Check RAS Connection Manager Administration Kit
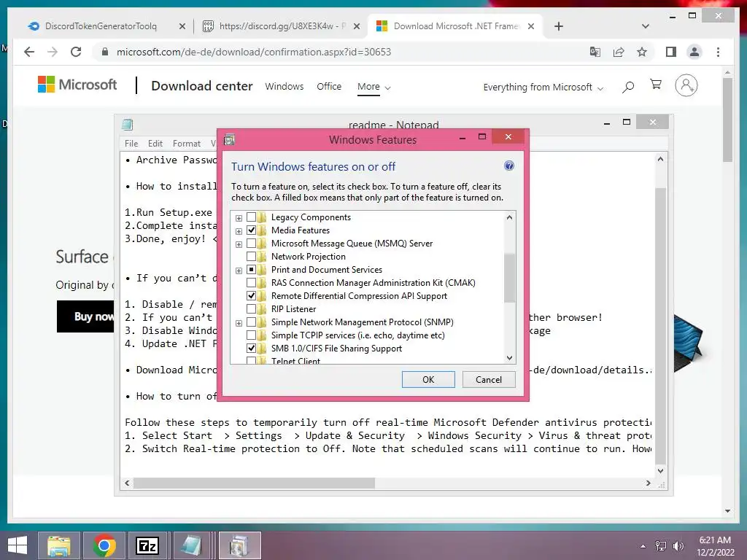747x560 pixels. tap(251, 283)
